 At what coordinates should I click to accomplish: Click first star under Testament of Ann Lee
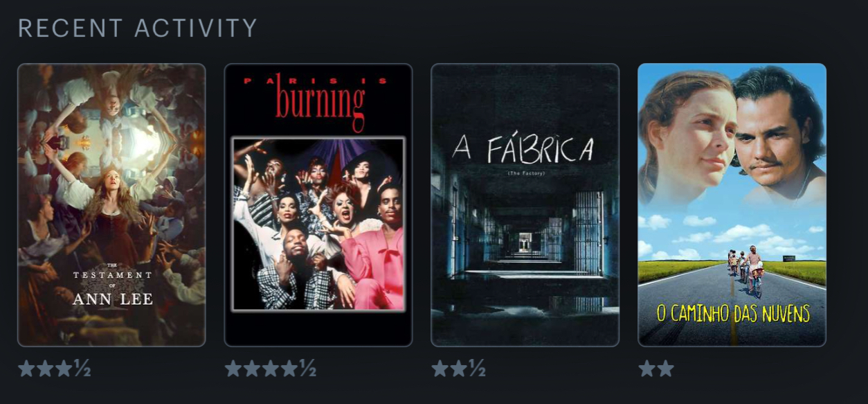click(26, 369)
